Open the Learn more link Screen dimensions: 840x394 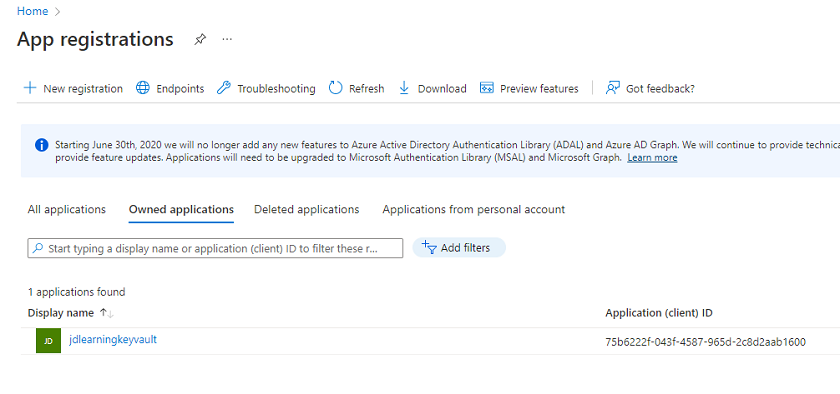pyautogui.click(x=652, y=158)
